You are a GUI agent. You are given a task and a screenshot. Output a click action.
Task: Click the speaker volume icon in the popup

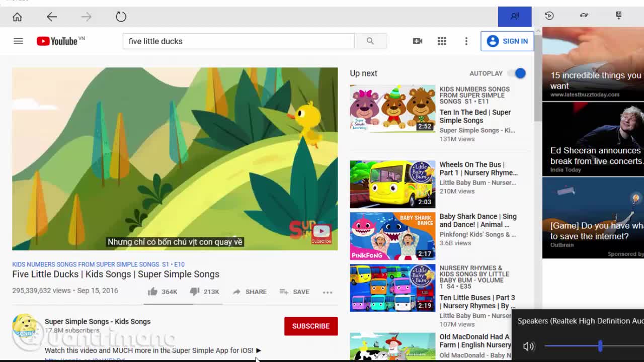(528, 346)
